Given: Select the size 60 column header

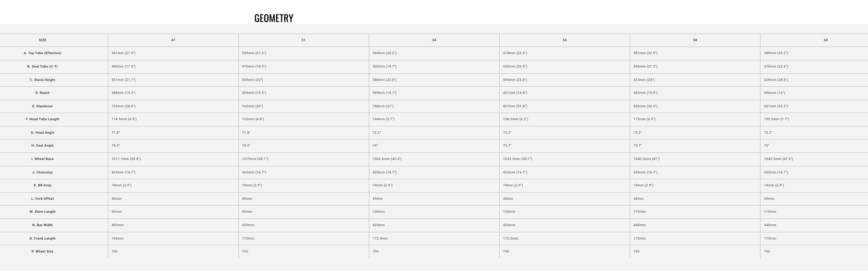Looking at the screenshot, I should point(825,40).
